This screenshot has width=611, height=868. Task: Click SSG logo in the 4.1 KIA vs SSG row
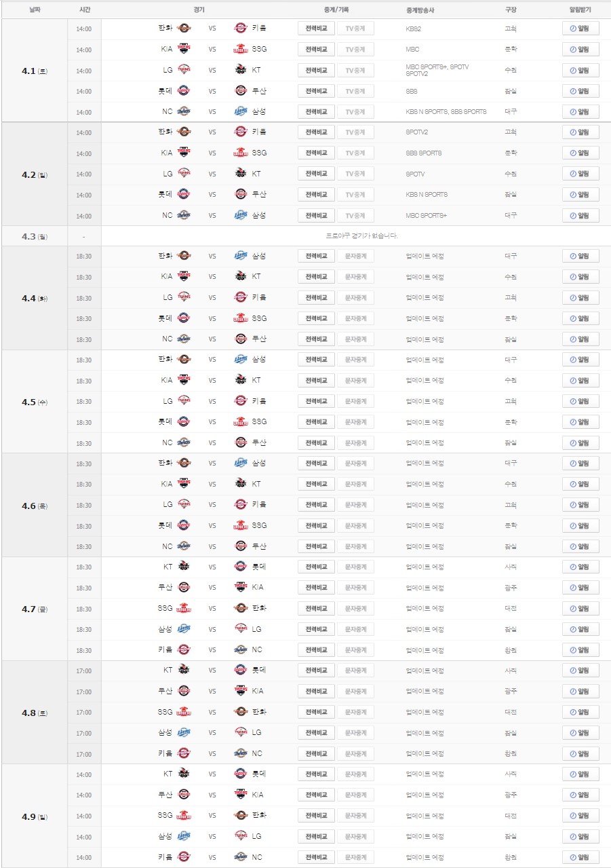tap(241, 49)
